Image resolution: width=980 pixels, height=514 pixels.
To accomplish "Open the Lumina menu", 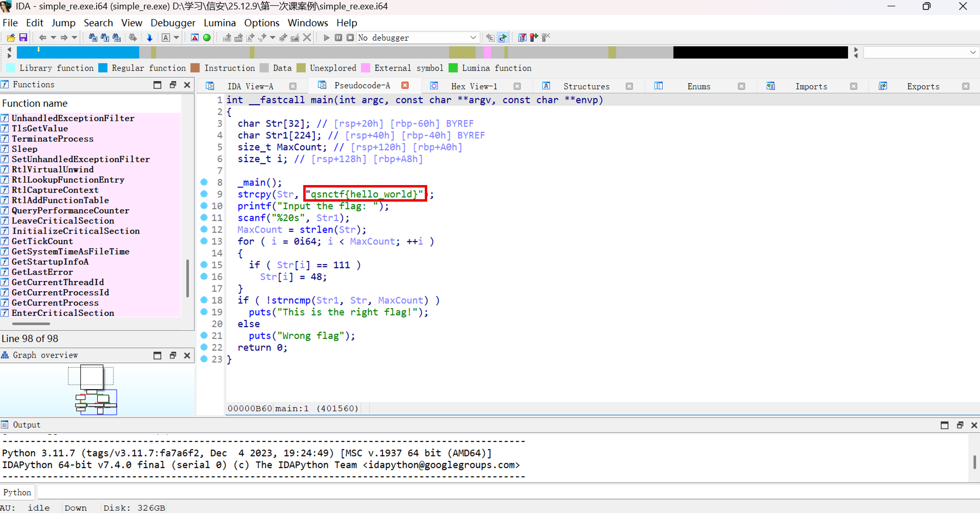I will click(220, 23).
